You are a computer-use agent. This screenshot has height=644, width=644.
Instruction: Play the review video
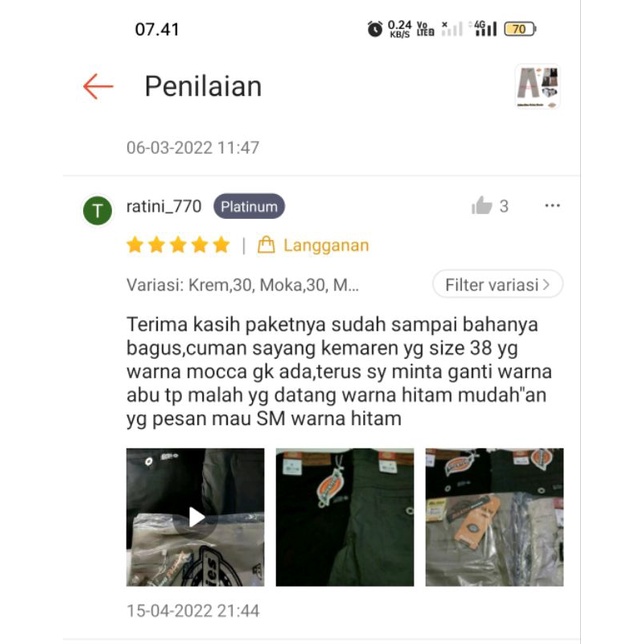(x=196, y=517)
